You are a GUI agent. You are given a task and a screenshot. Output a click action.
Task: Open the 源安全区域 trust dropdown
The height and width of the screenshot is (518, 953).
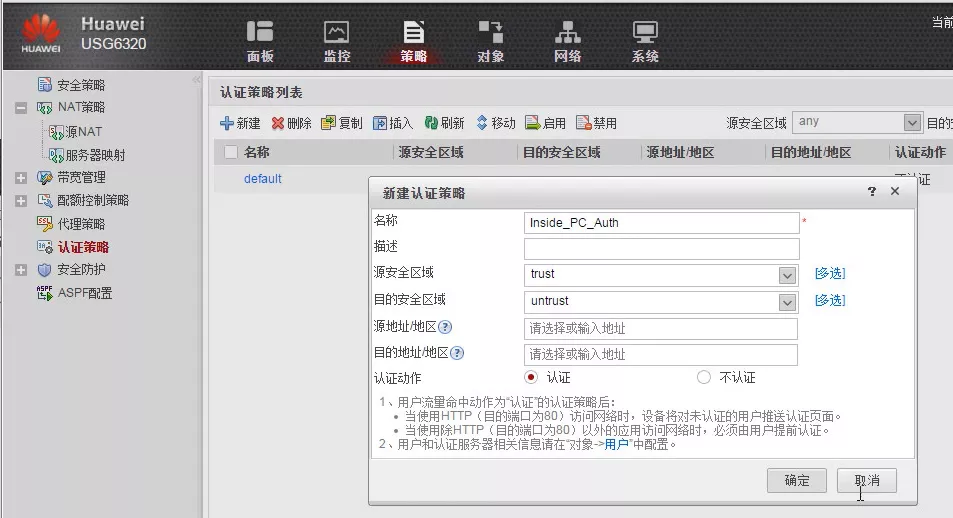point(787,275)
